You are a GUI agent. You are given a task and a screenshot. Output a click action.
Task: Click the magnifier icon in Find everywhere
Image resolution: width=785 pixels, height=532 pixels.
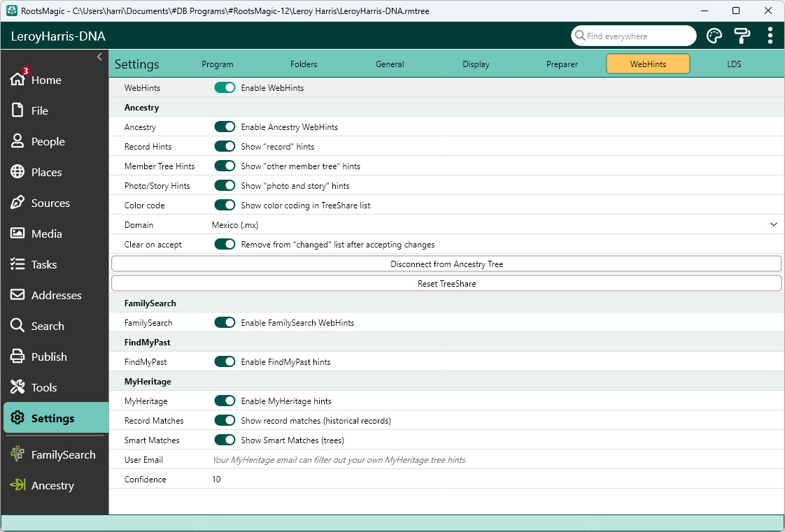point(580,36)
